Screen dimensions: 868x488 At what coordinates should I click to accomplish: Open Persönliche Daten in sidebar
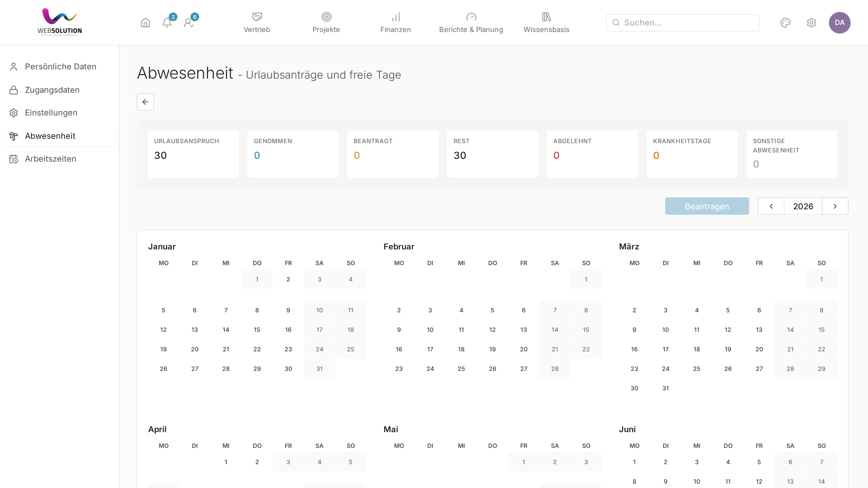click(x=59, y=66)
